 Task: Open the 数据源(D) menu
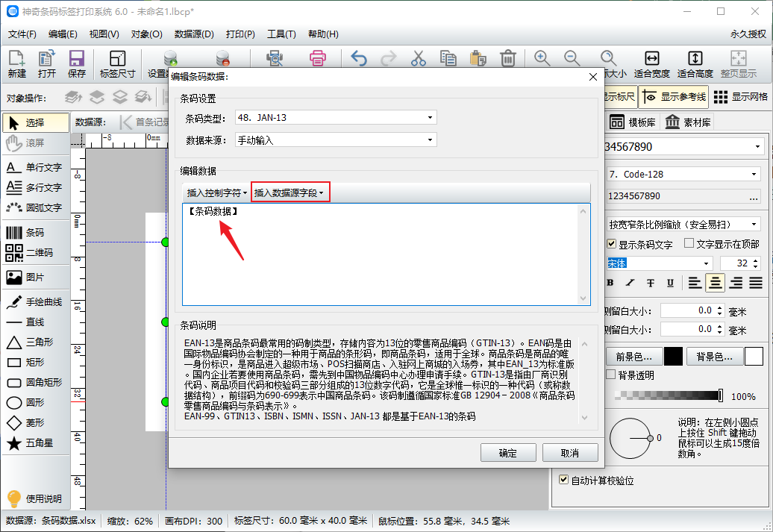(194, 34)
